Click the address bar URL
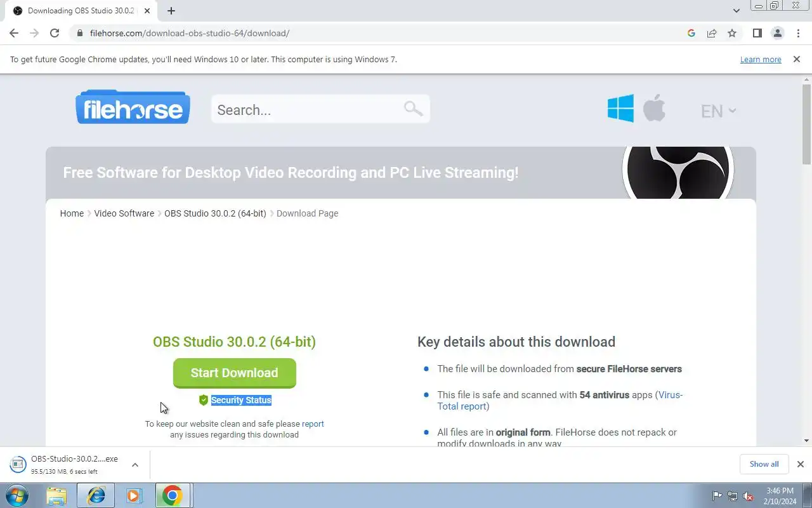The width and height of the screenshot is (812, 508). [x=189, y=33]
